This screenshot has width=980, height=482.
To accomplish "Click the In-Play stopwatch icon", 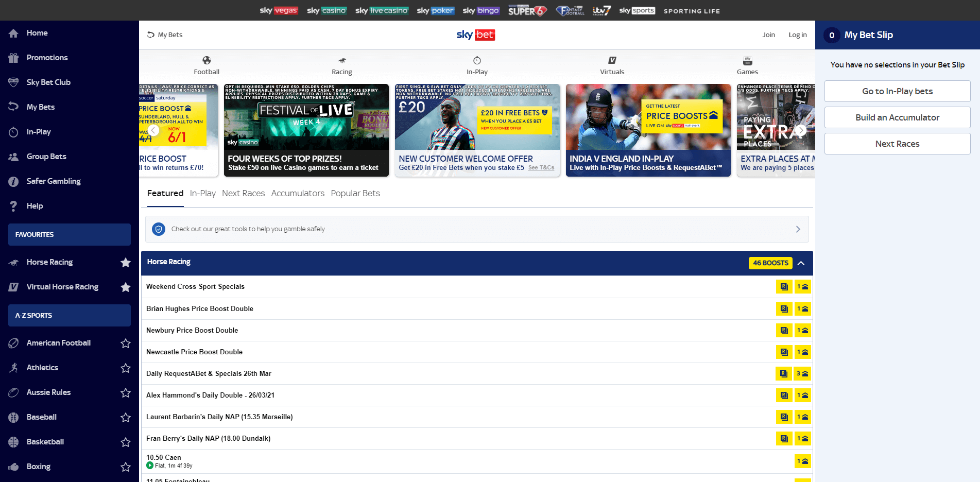I will tap(476, 60).
